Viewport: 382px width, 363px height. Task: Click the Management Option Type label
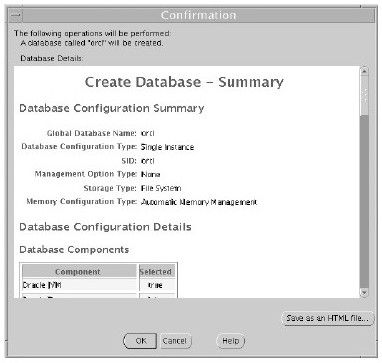pos(86,174)
